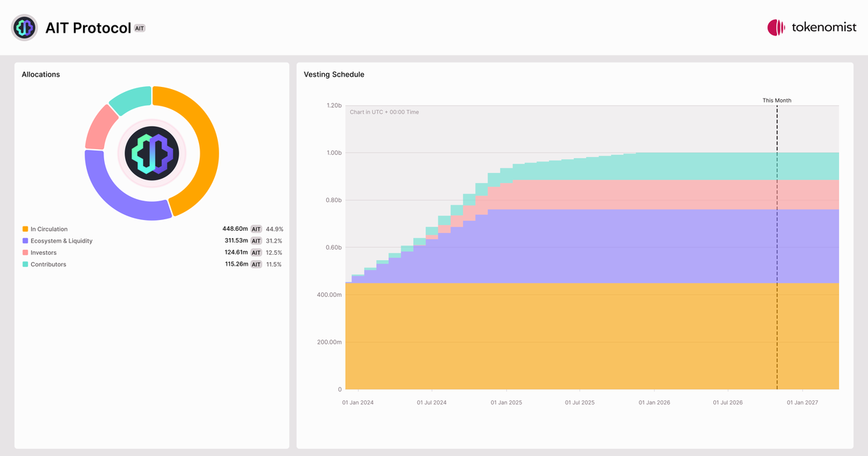
Task: Click the 0.60b y-axis label
Action: (x=333, y=248)
